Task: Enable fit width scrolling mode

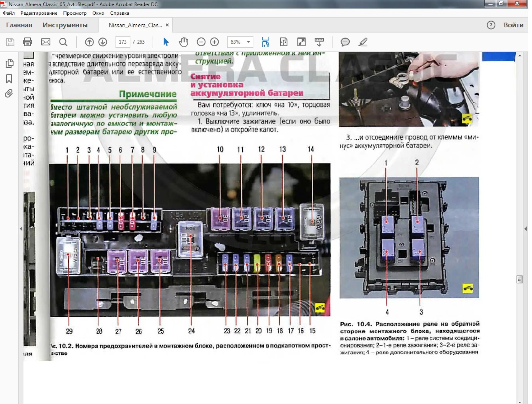Action: click(266, 42)
